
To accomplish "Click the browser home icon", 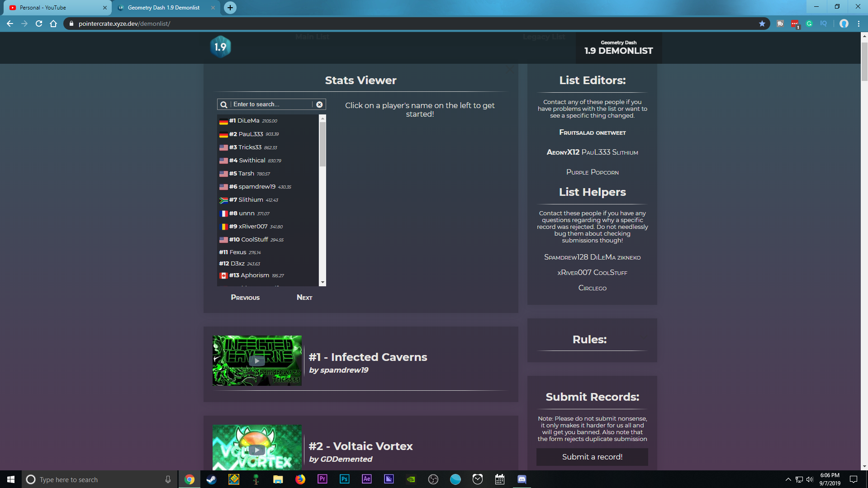I will (53, 24).
